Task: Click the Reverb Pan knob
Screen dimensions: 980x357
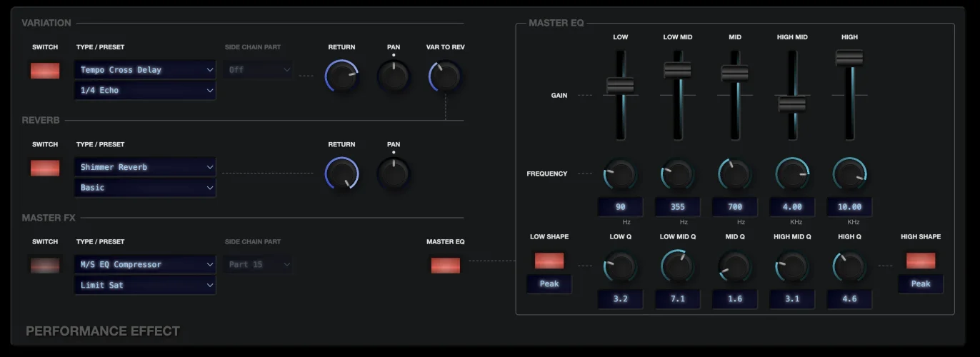Action: coord(394,173)
